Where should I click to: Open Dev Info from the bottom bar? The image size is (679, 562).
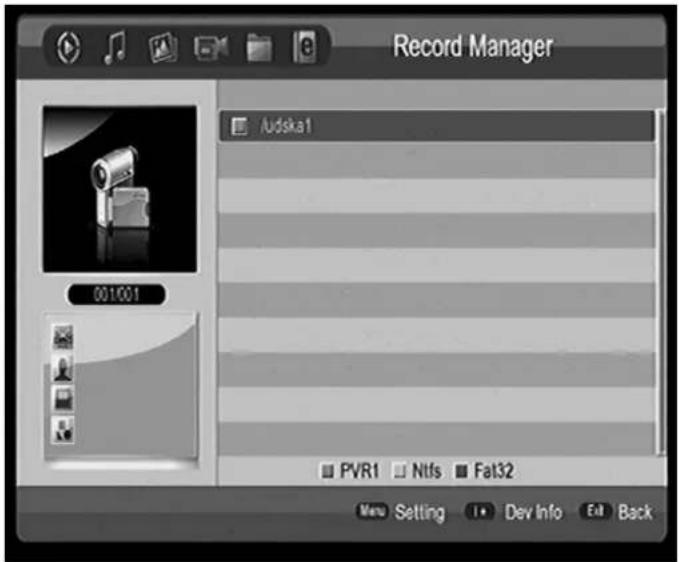tap(534, 512)
